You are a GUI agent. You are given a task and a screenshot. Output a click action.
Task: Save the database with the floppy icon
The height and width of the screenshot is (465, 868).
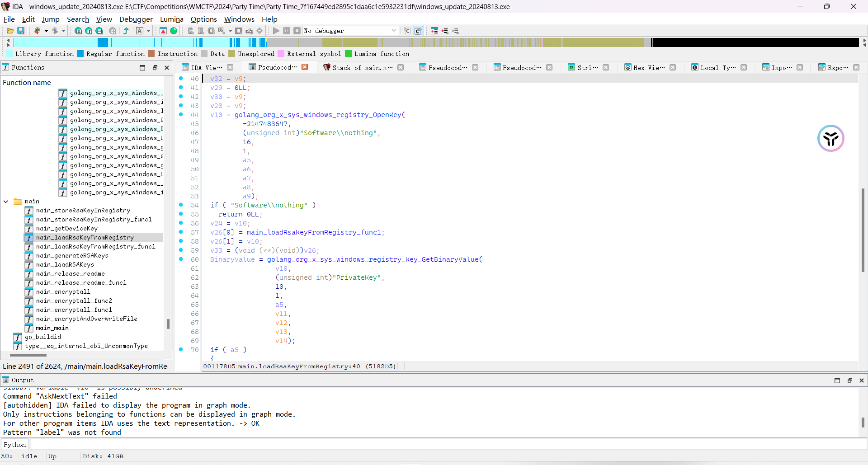click(21, 31)
